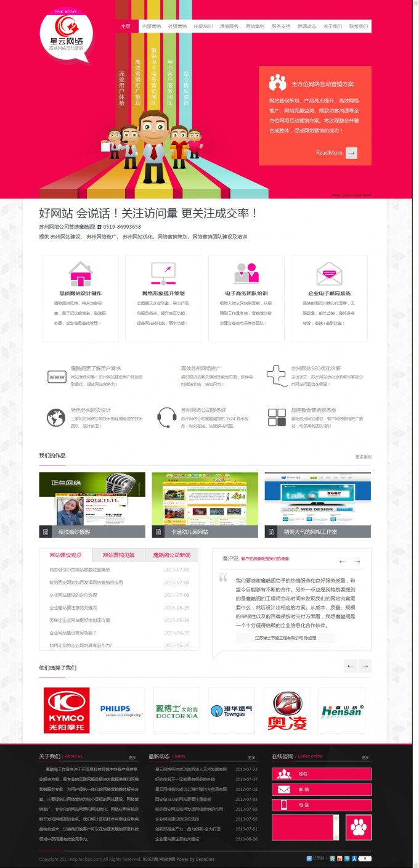Image resolution: width=419 pixels, height=868 pixels.
Task: Open the Hensan client logo
Action: click(x=342, y=710)
